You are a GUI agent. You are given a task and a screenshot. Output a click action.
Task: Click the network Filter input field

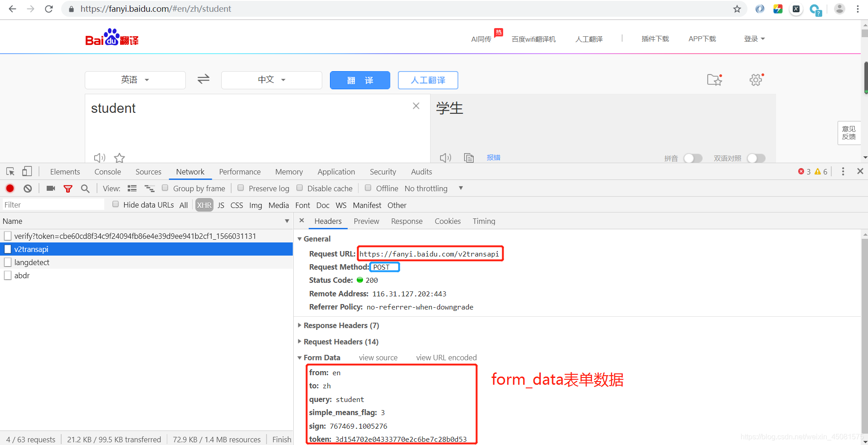[53, 205]
